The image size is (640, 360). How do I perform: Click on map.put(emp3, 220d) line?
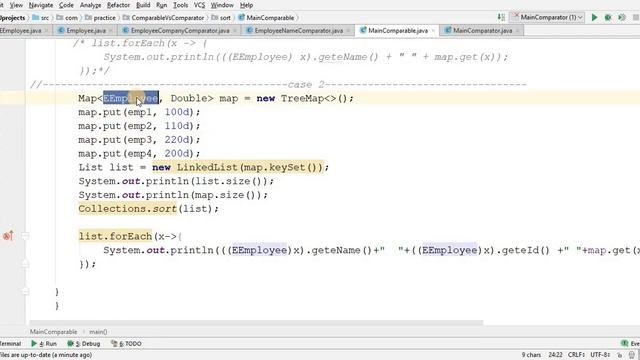tap(139, 140)
